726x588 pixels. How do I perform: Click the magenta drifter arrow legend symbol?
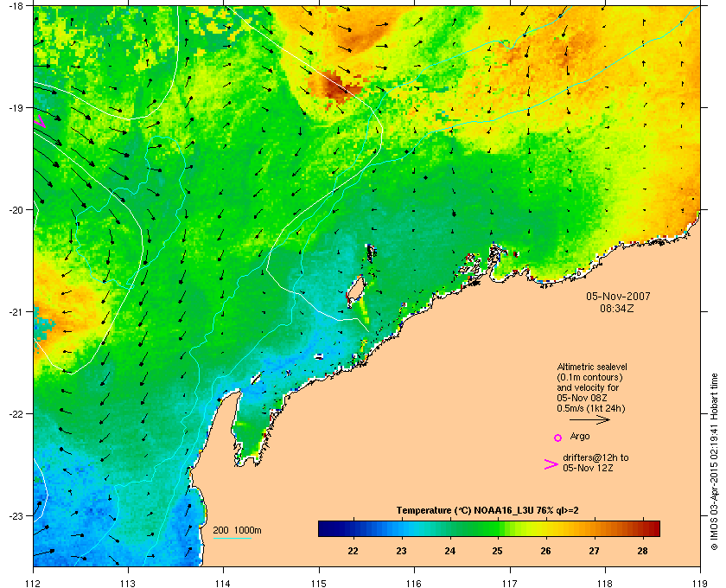(x=551, y=464)
